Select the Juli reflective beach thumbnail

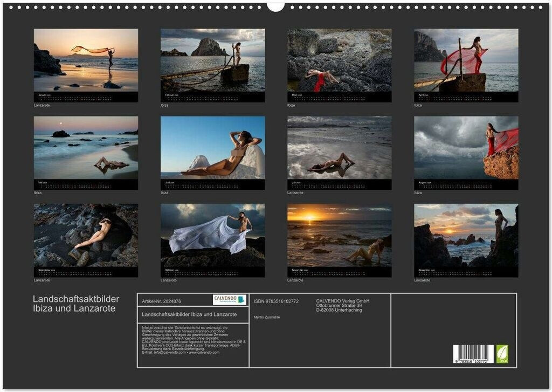[339, 148]
